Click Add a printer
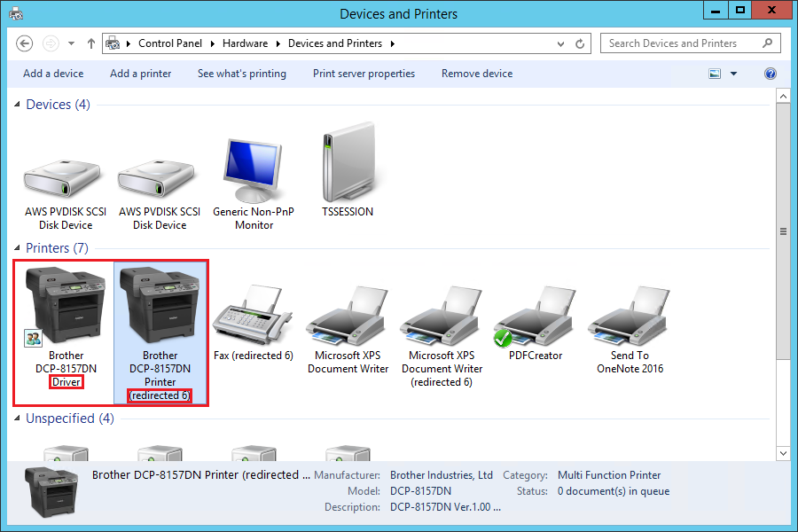Image resolution: width=798 pixels, height=532 pixels. tap(140, 74)
